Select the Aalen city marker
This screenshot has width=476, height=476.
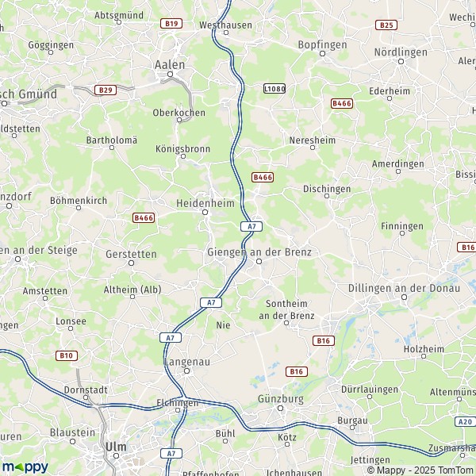(x=170, y=74)
